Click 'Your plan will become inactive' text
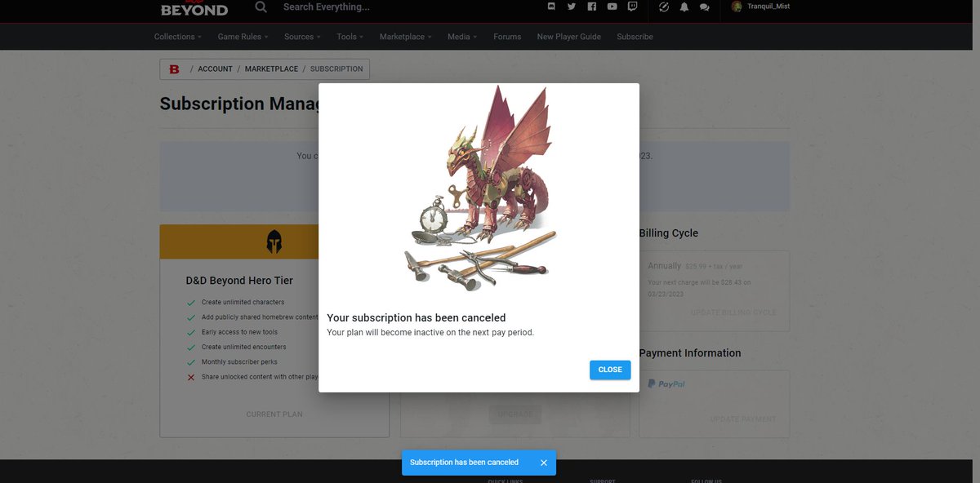This screenshot has width=980, height=483. pos(430,333)
